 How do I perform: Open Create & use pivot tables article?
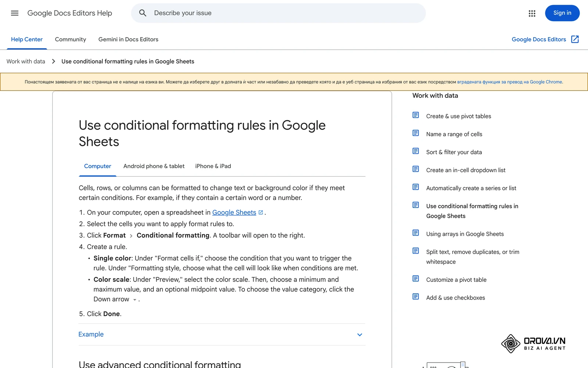459,116
